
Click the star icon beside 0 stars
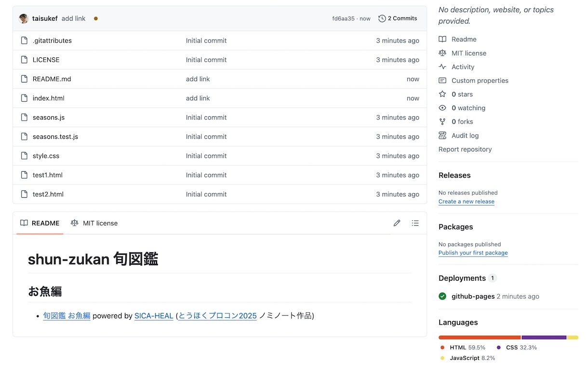442,94
